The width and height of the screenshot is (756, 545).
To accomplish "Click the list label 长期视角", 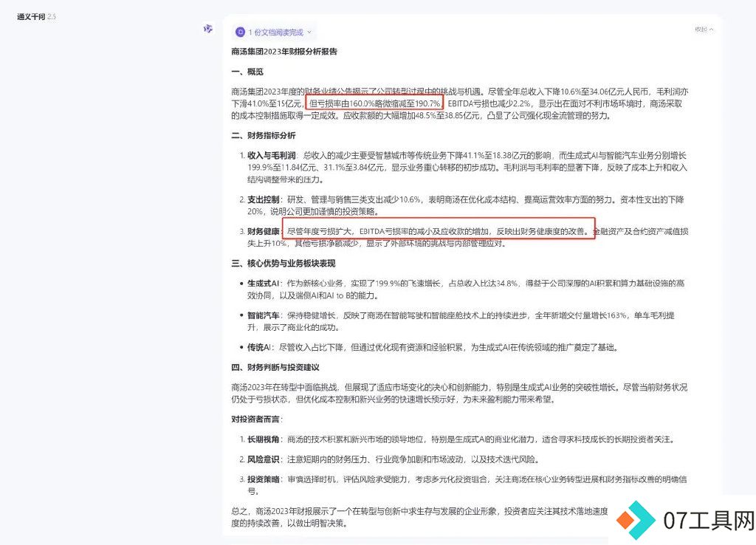I will [x=264, y=439].
